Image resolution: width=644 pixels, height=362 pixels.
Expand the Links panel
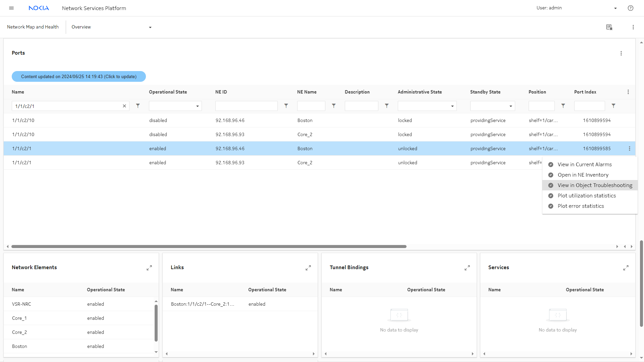click(308, 268)
